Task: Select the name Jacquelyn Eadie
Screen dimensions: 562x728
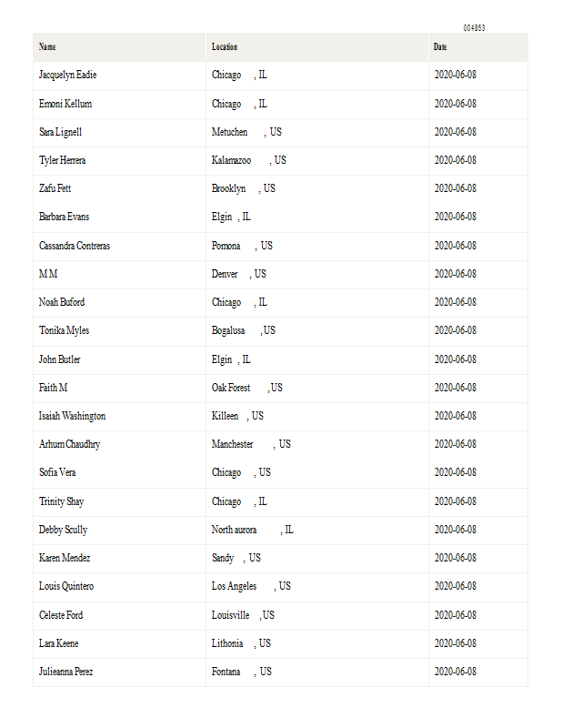Action: pos(67,75)
